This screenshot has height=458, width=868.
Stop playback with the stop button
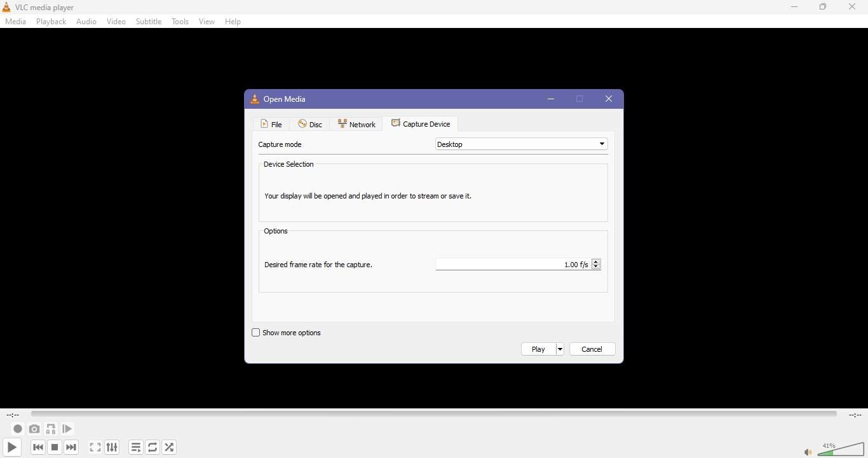55,448
